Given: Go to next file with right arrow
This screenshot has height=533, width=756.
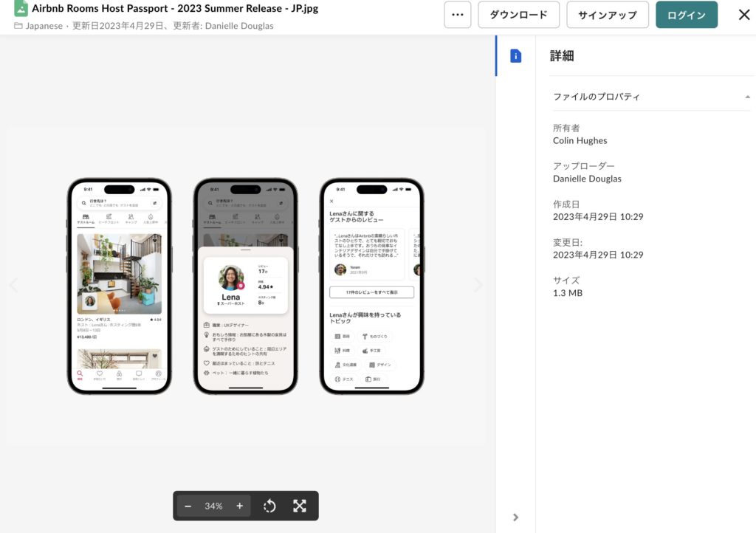Looking at the screenshot, I should [x=478, y=285].
